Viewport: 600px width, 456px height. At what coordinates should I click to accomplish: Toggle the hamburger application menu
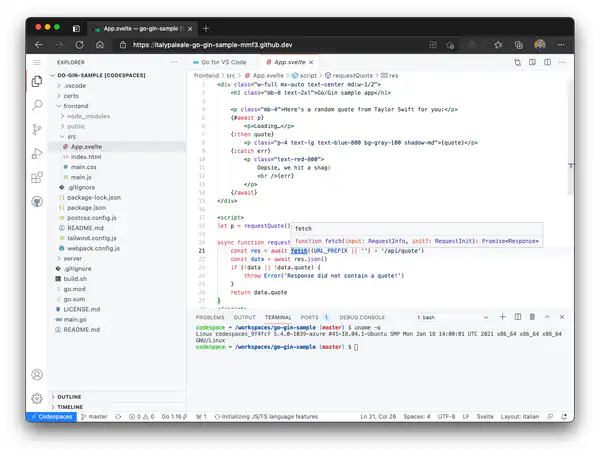coord(37,62)
